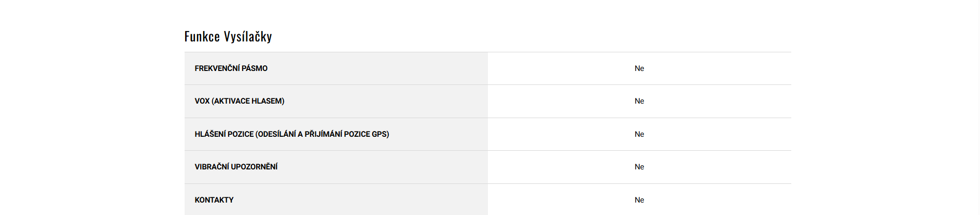Click the word 'Vysílačky' in the heading
The height and width of the screenshot is (215, 980).
click(247, 36)
